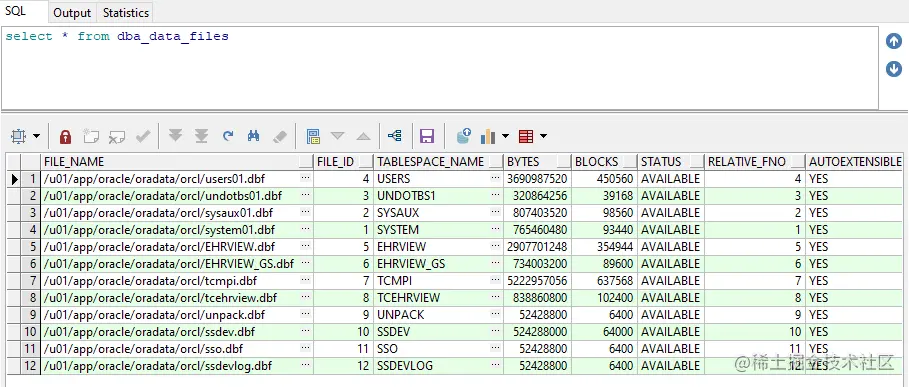This screenshot has height=387, width=909.
Task: Click sort button beside FILE_NAME header
Action: [x=306, y=162]
